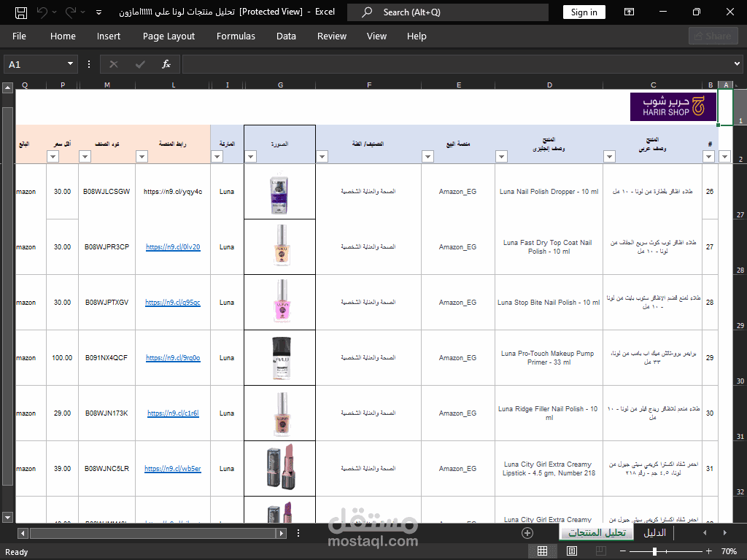The height and width of the screenshot is (560, 747).
Task: Click the Pro-Touch Primer product image
Action: pos(281,357)
